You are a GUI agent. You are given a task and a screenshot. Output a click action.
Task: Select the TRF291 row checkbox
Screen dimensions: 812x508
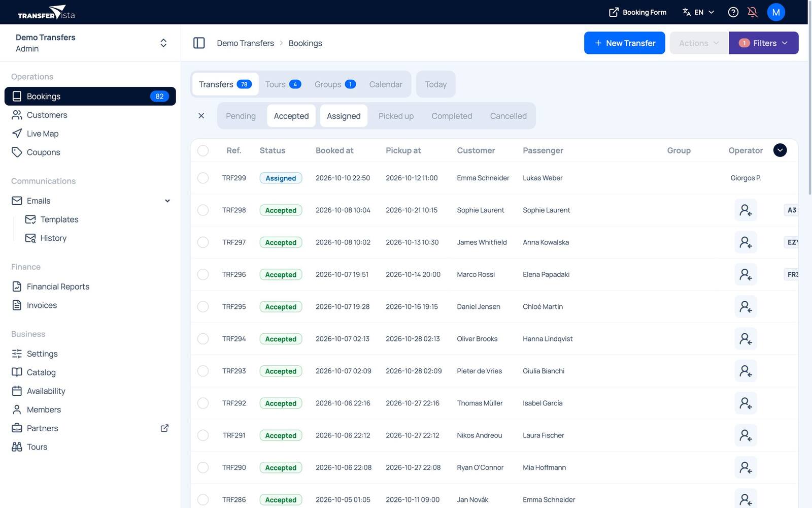point(203,435)
